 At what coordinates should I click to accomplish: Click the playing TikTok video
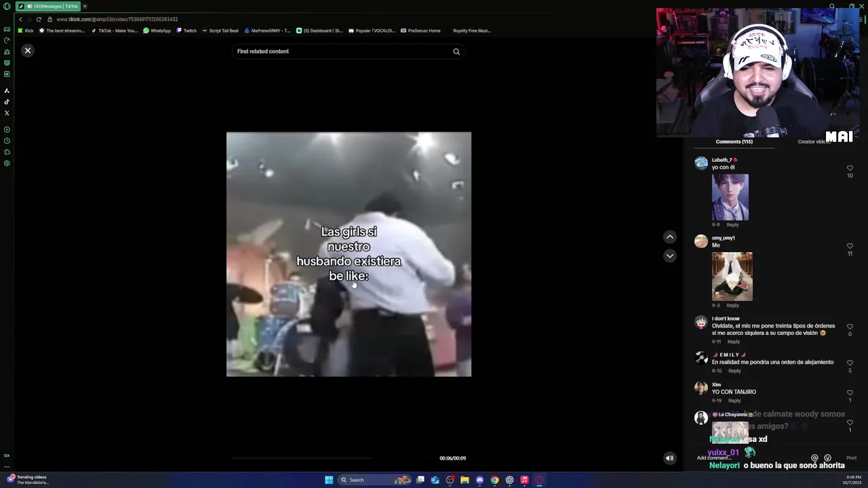click(x=349, y=254)
